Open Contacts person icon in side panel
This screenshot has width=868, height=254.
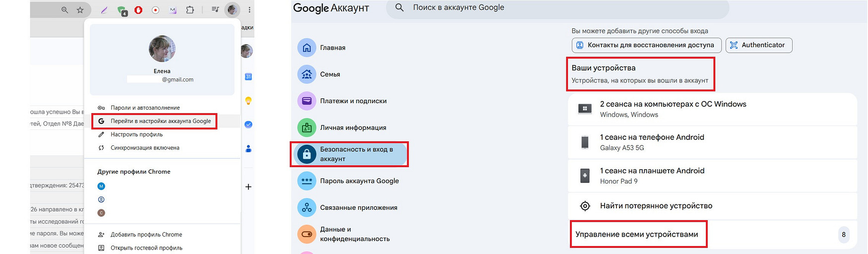pyautogui.click(x=248, y=148)
